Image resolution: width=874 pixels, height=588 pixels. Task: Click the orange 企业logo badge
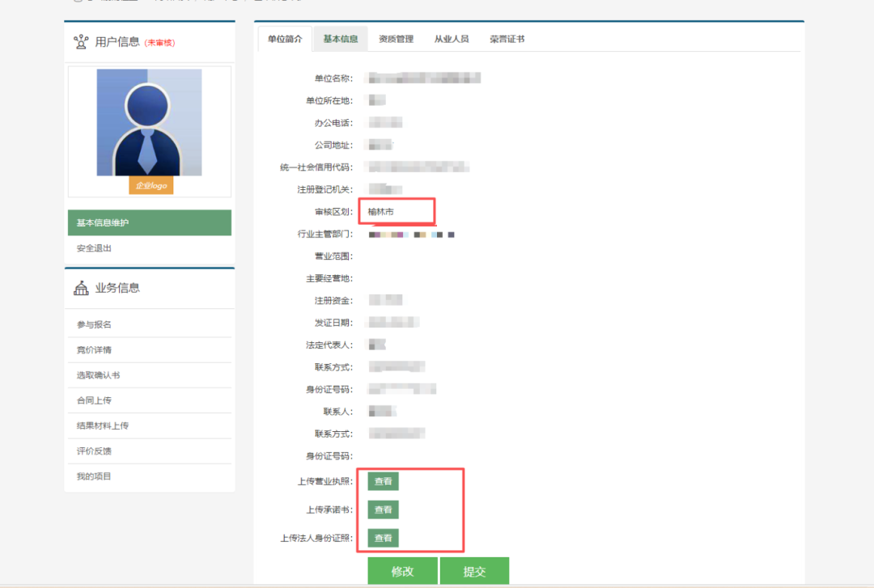151,185
